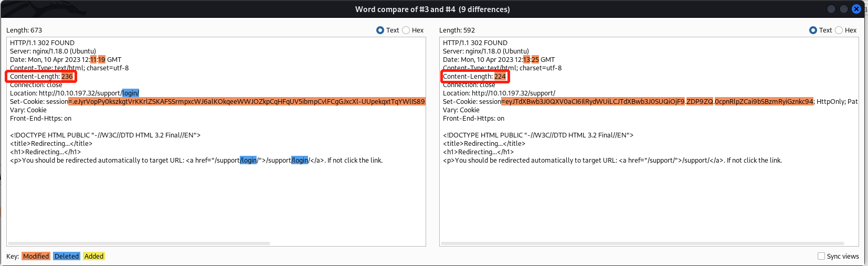Maximize the Word compare window
This screenshot has width=868, height=266.
[x=844, y=9]
